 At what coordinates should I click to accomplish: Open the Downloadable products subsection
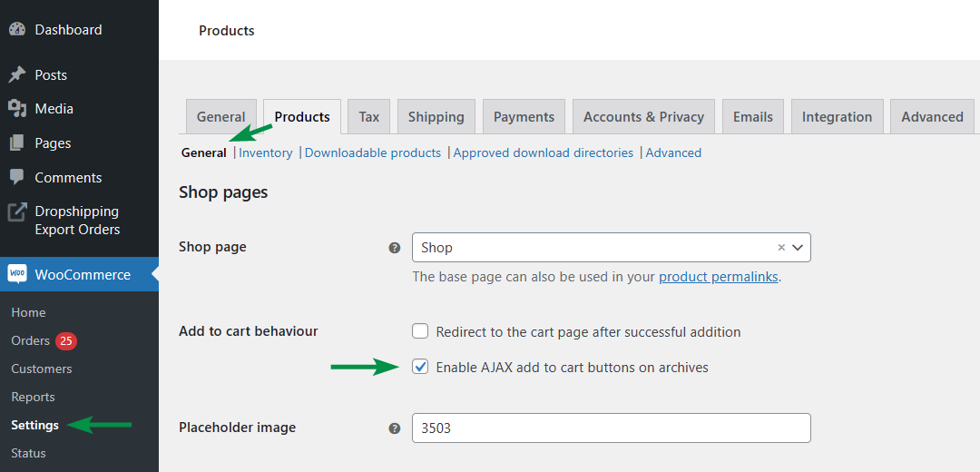[x=373, y=152]
